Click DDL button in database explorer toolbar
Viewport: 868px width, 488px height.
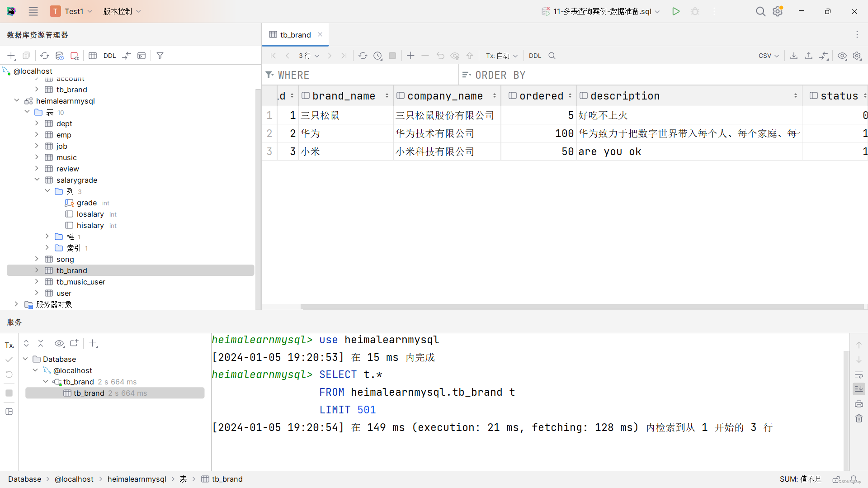coord(109,56)
